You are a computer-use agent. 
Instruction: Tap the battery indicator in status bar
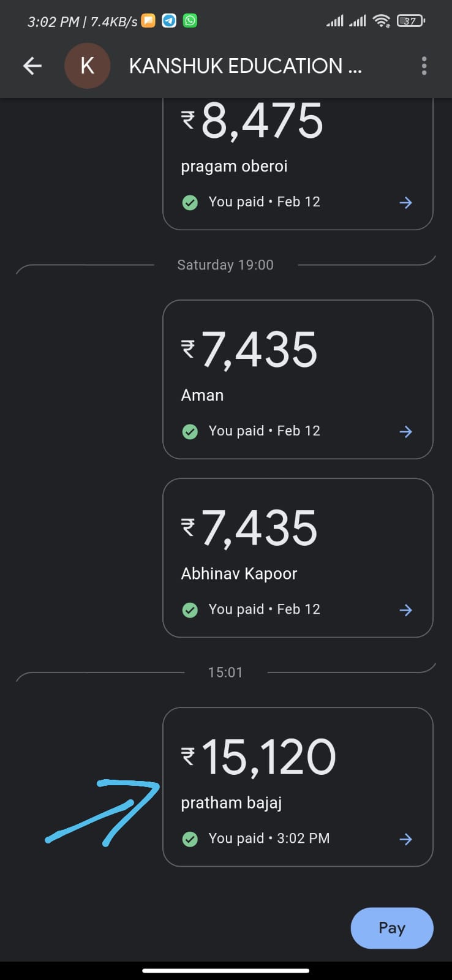[x=410, y=21]
